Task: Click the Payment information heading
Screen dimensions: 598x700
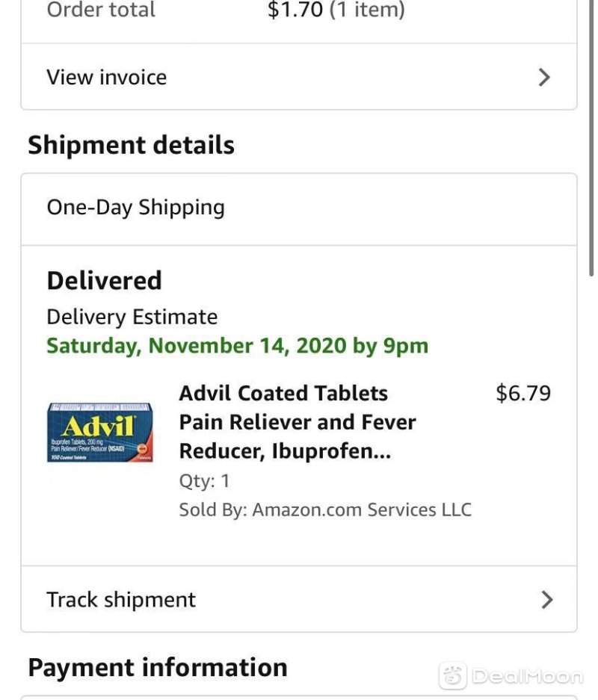Action: [x=158, y=667]
